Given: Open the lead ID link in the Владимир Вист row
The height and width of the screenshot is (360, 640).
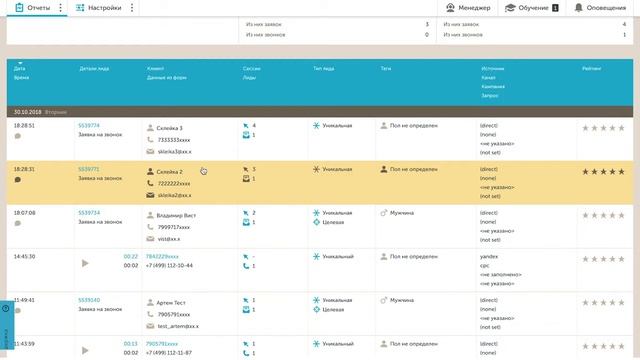Looking at the screenshot, I should pyautogui.click(x=89, y=213).
